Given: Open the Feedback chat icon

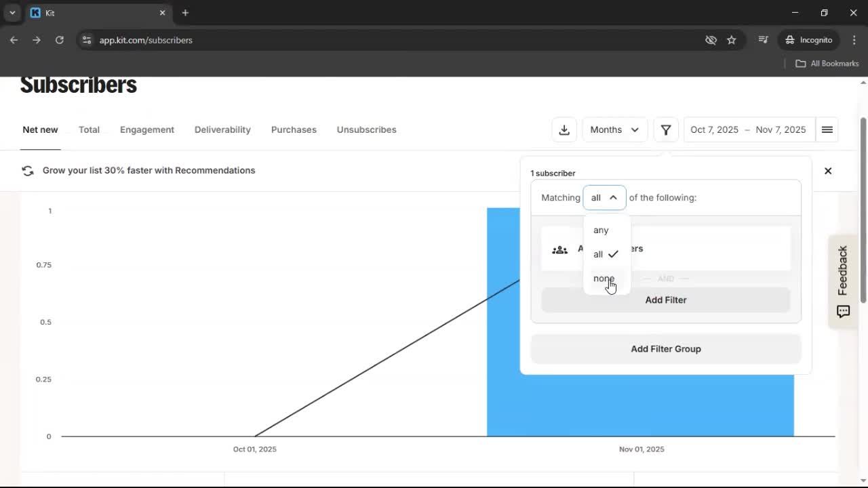Looking at the screenshot, I should click(x=843, y=312).
